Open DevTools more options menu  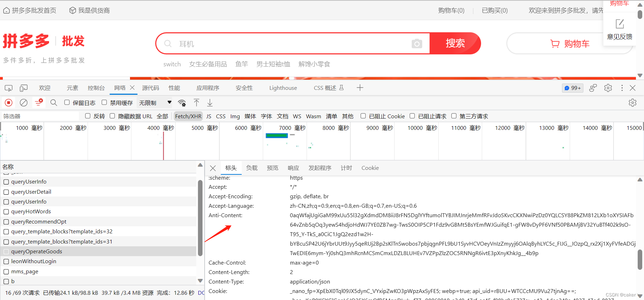click(622, 88)
